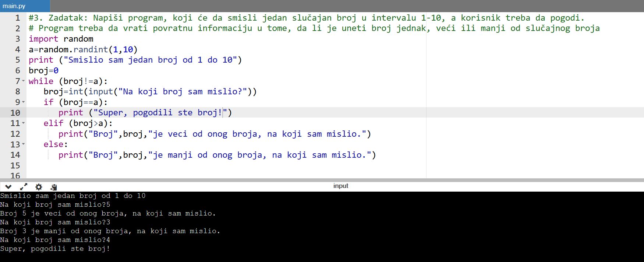Image resolution: width=644 pixels, height=262 pixels.
Task: Click the 'Super, pogodili ste broj!' console output
Action: pyautogui.click(x=55, y=249)
